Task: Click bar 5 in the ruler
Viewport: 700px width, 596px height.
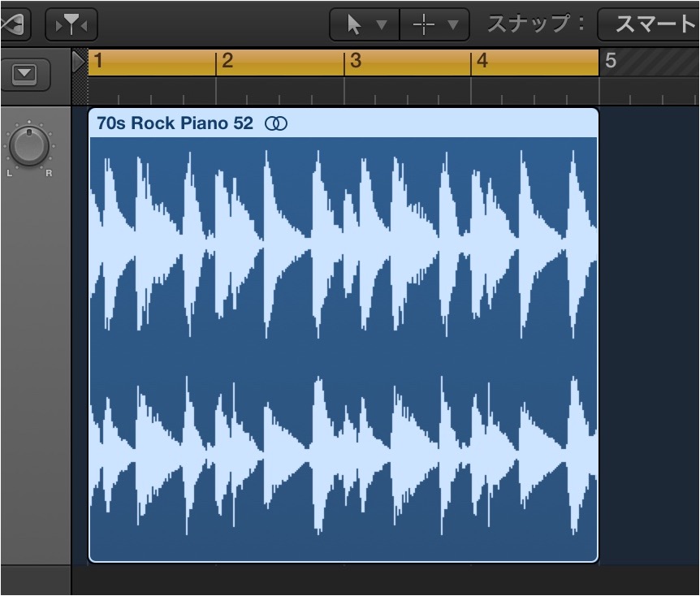Action: pyautogui.click(x=611, y=61)
